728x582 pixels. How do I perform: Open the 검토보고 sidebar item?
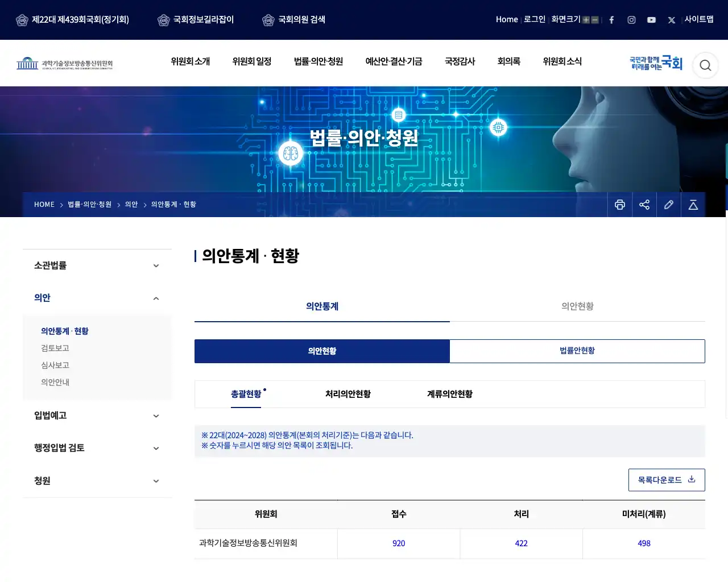point(55,348)
